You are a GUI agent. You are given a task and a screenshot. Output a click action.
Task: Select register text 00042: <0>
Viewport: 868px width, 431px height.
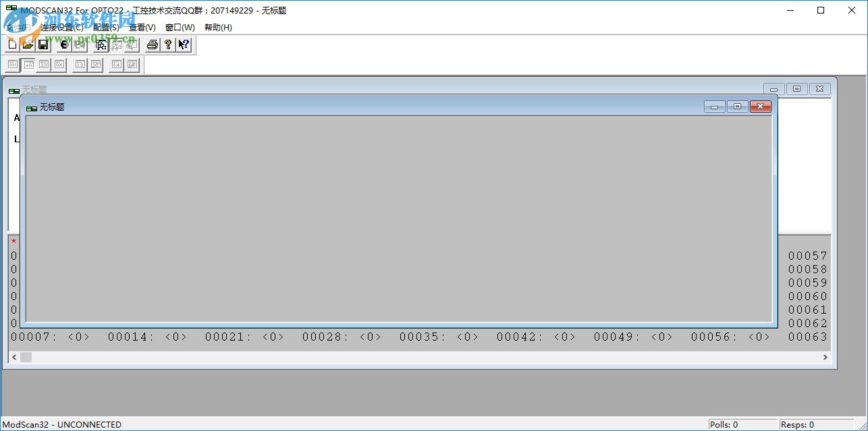536,337
